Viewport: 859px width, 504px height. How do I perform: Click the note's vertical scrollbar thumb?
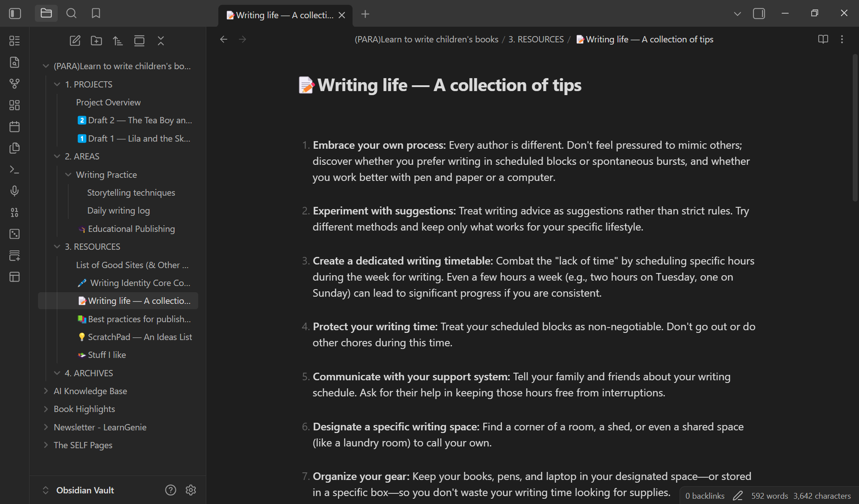(855, 127)
